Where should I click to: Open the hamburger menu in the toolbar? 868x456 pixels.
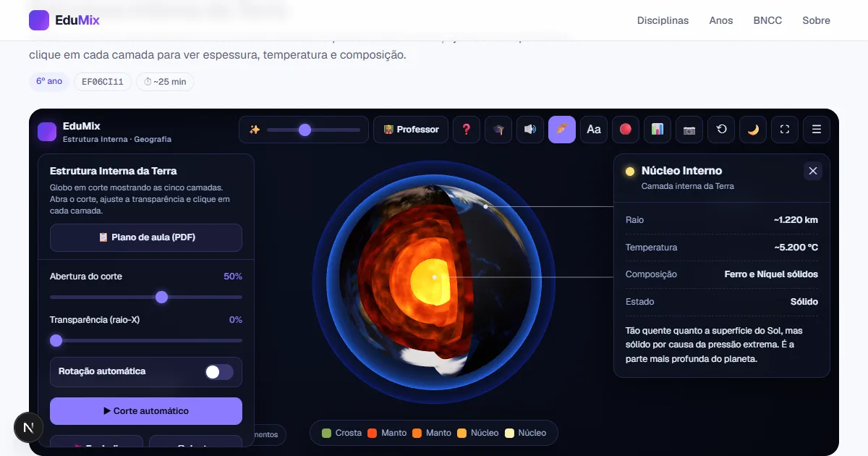[817, 130]
